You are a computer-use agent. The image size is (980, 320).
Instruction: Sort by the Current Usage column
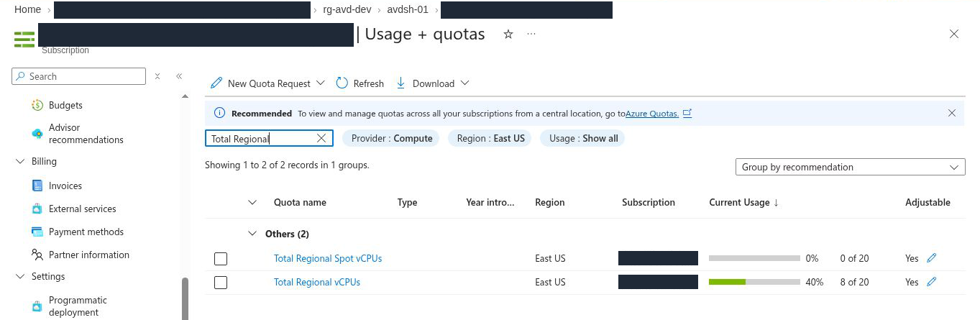pyautogui.click(x=744, y=203)
